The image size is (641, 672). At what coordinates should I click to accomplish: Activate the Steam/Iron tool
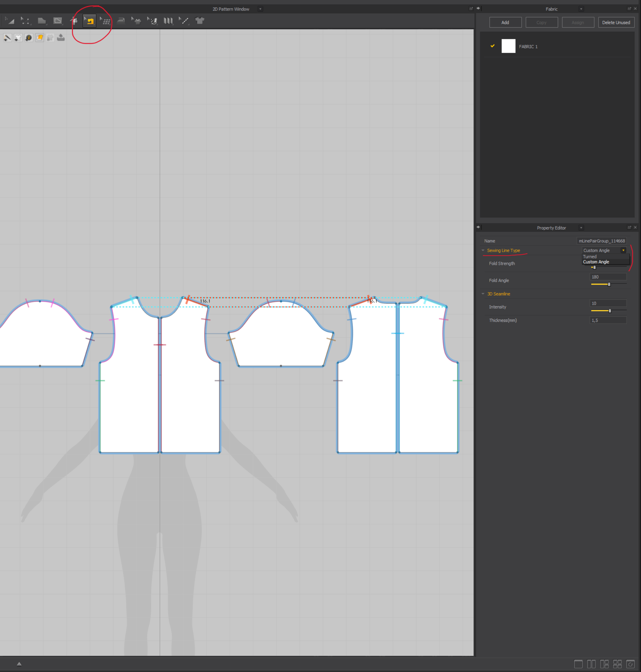coord(122,21)
